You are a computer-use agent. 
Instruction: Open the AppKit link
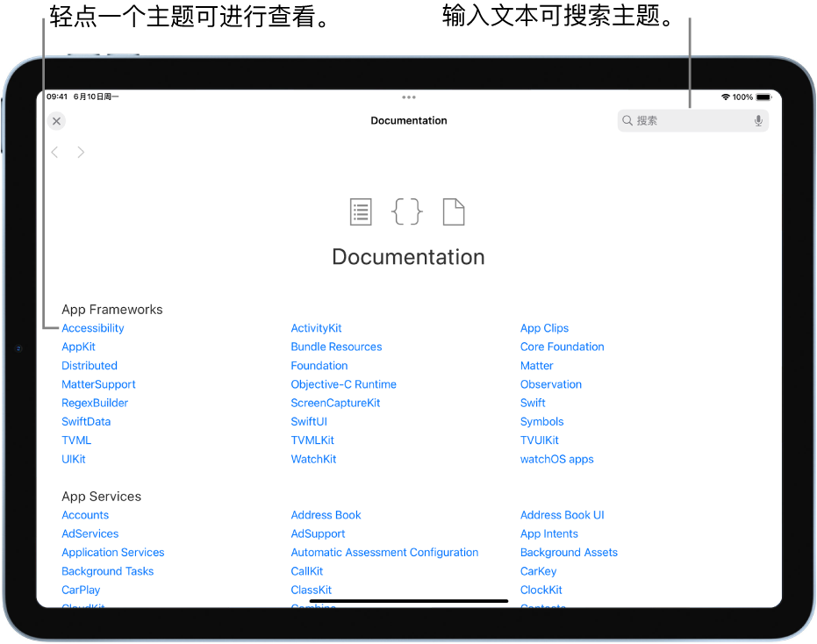coord(78,347)
